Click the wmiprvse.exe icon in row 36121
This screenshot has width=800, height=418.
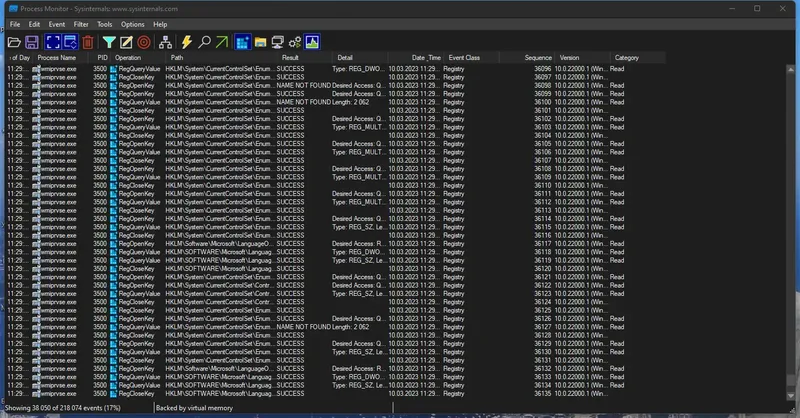[x=36, y=277]
